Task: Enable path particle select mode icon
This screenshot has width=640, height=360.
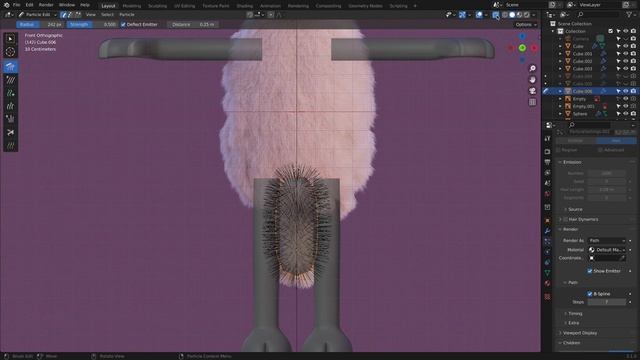Action: click(x=63, y=15)
